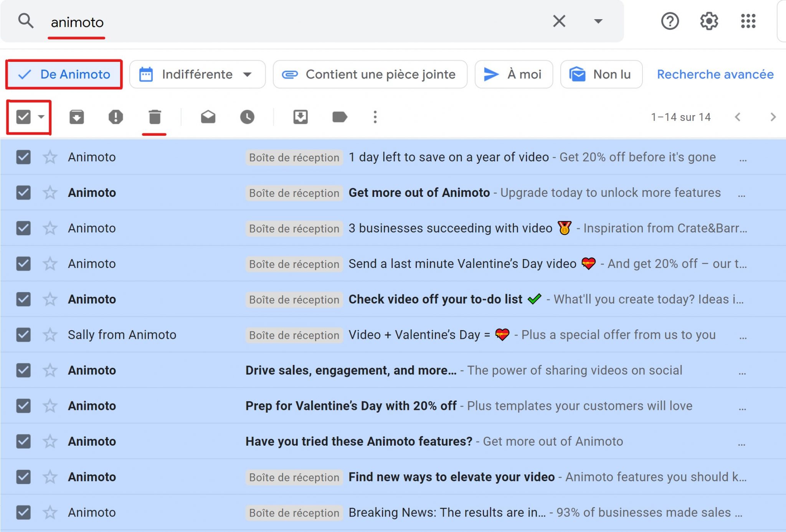The image size is (786, 532).
Task: Report selected messages as spam
Action: tap(116, 117)
